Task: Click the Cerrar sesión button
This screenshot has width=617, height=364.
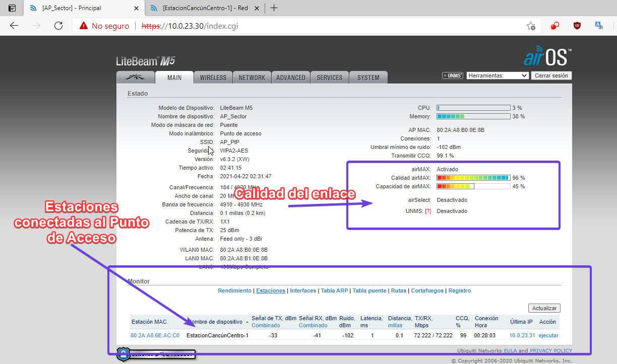Action: [551, 76]
